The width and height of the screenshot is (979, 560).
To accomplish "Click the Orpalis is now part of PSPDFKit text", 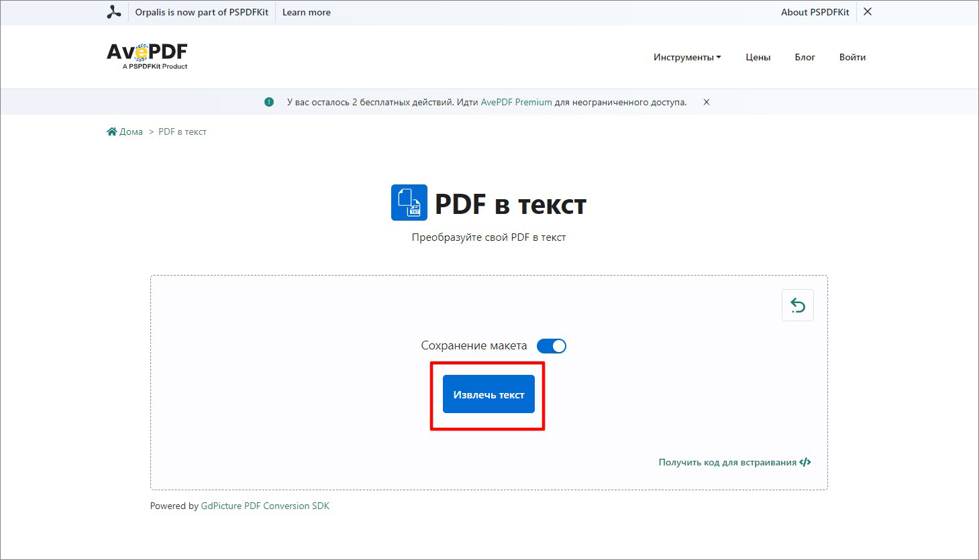I will coord(202,12).
